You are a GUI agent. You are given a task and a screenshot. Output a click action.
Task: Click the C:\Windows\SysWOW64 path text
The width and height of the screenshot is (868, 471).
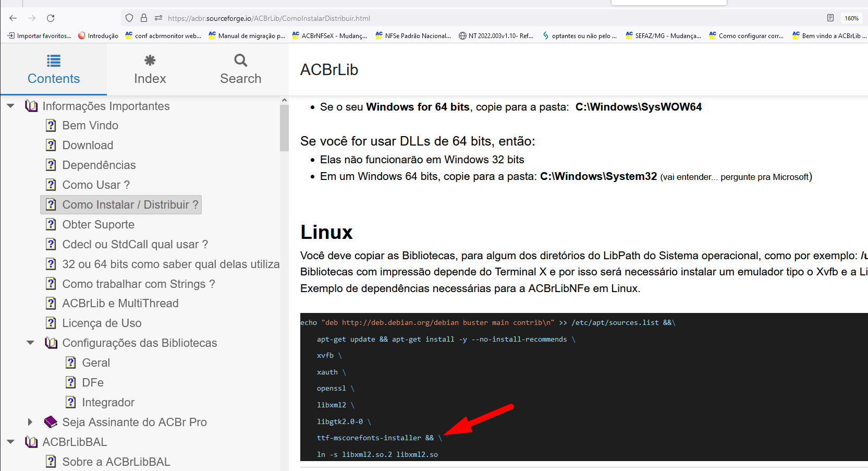639,107
